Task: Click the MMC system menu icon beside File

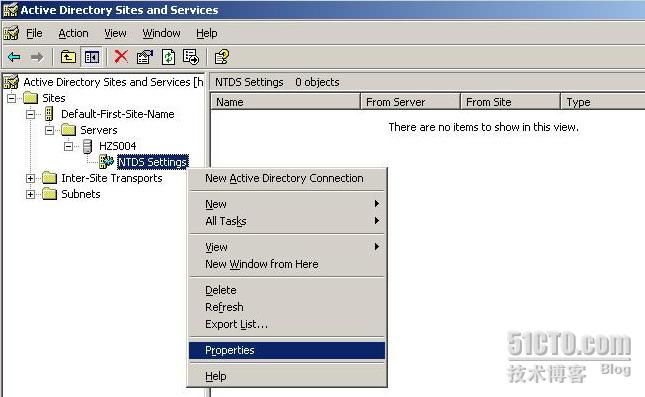Action: click(x=11, y=33)
